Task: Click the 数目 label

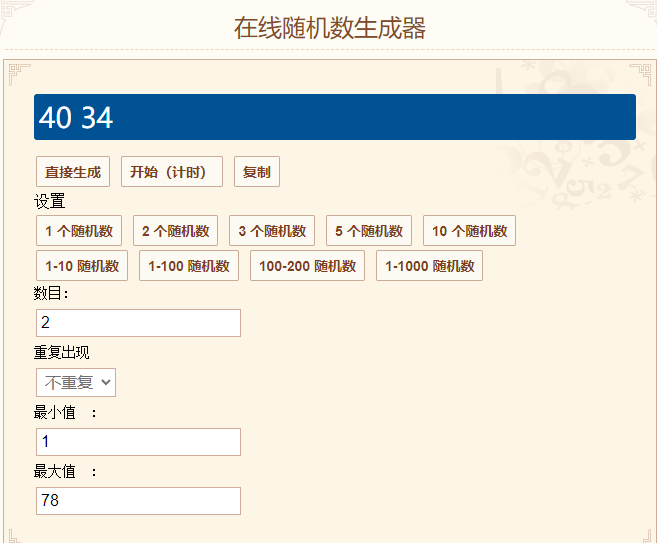Action: click(51, 293)
